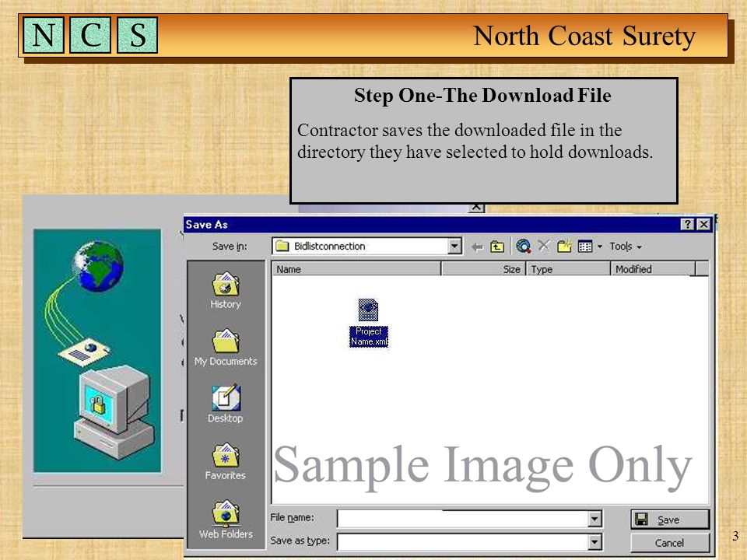Click the Save button
747x560 pixels.
670,520
